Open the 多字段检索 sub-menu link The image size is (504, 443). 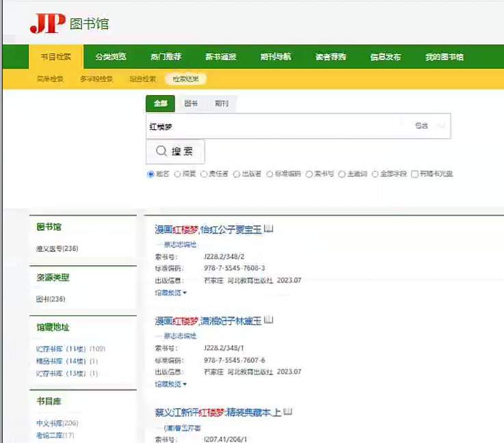point(96,79)
